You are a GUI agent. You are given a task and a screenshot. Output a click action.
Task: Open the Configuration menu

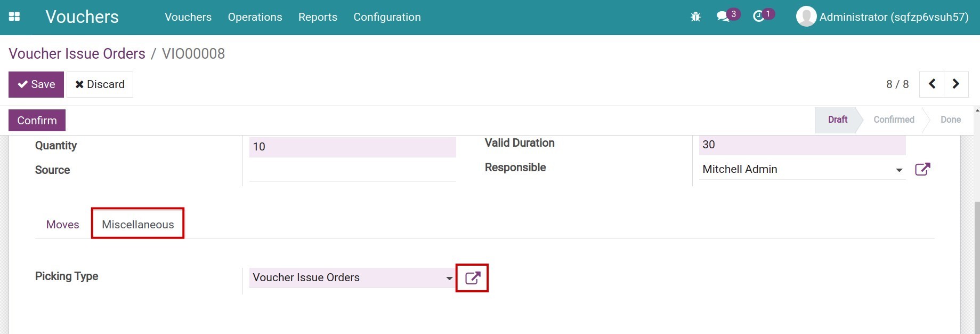pyautogui.click(x=387, y=17)
